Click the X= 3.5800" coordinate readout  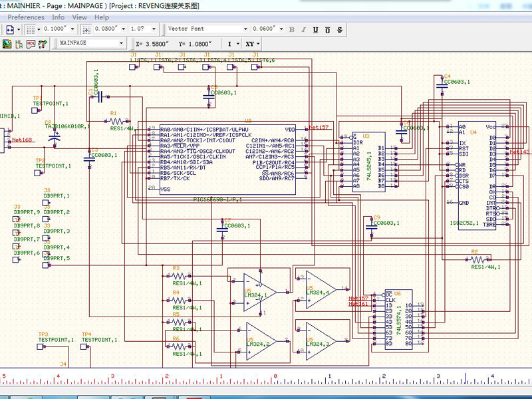point(152,44)
